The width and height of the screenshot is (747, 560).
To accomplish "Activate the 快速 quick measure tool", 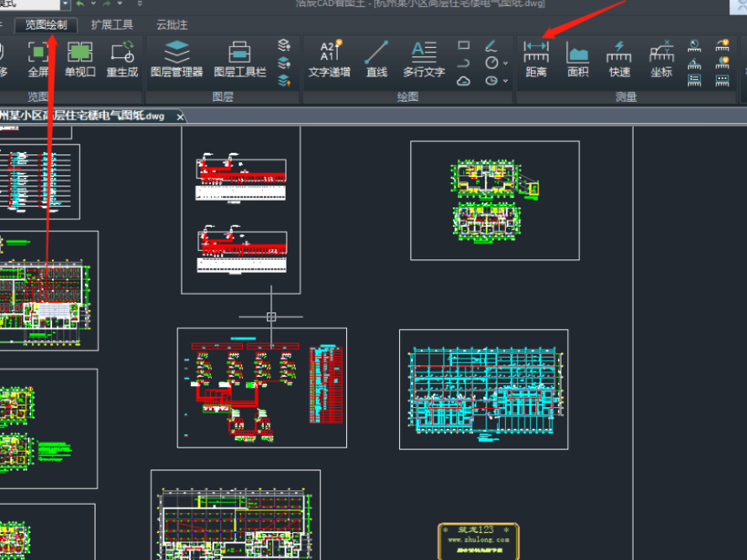I will point(619,59).
